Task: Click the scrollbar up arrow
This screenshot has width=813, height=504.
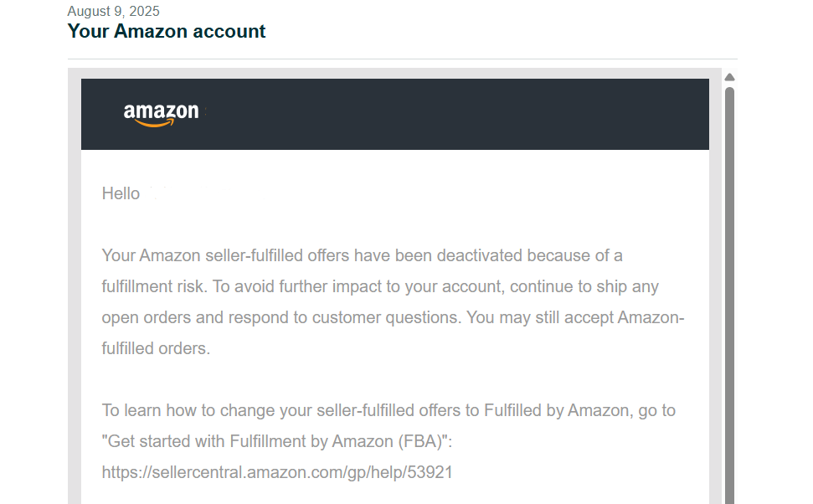Action: click(729, 78)
